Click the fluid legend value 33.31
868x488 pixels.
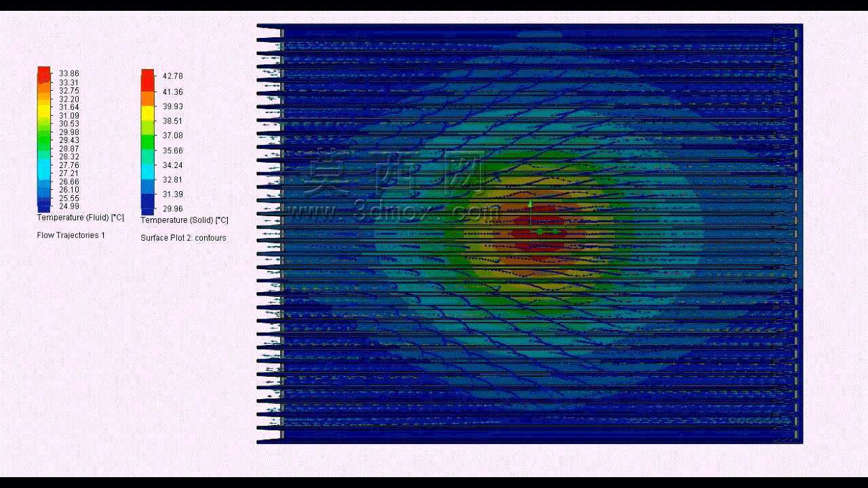(69, 83)
